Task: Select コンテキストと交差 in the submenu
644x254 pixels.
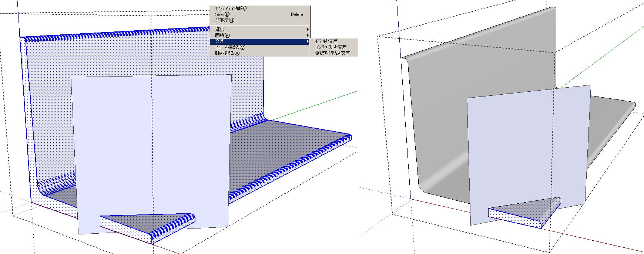Action: [x=334, y=47]
